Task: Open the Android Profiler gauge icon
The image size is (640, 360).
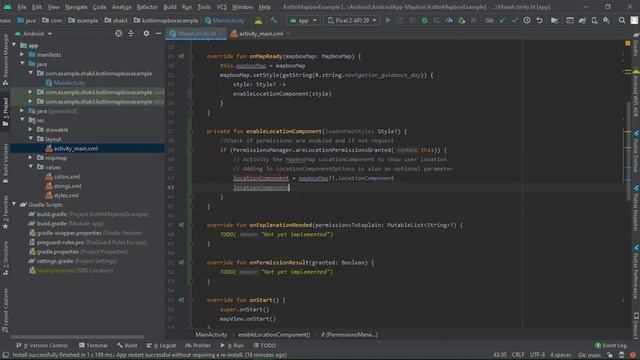Action: point(449,20)
